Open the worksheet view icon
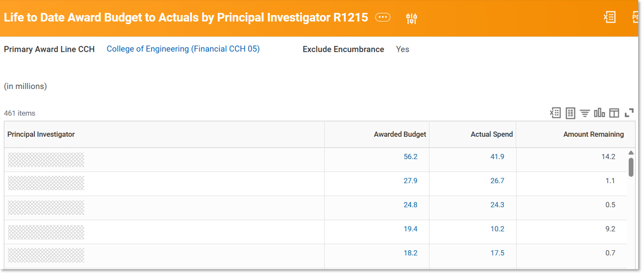The height and width of the screenshot is (275, 644). click(570, 113)
